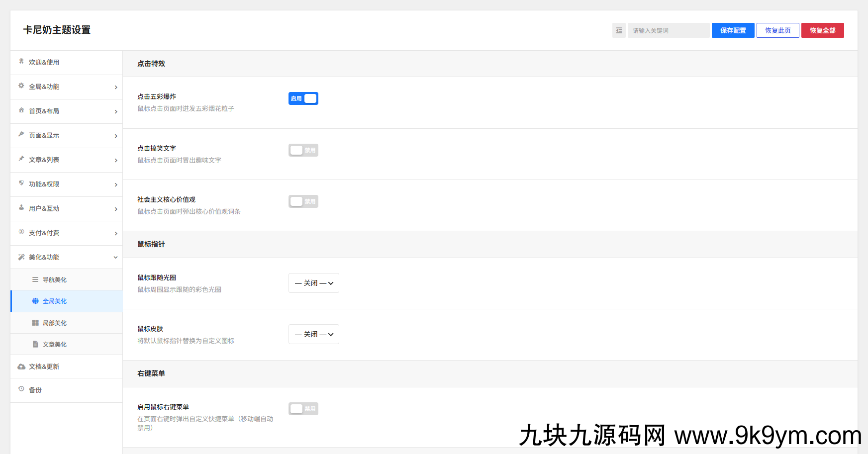Open the 备份 menu item
Viewport: 868px width, 454px height.
(x=66, y=390)
